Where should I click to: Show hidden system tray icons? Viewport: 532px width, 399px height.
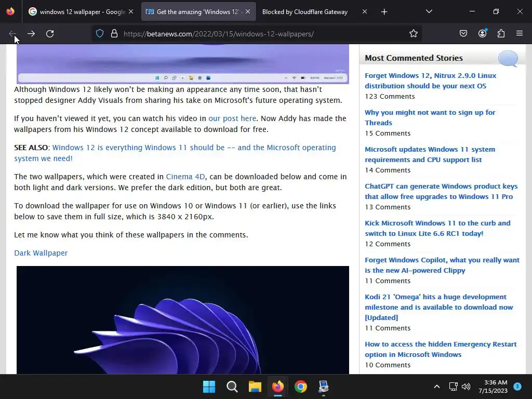point(437,387)
